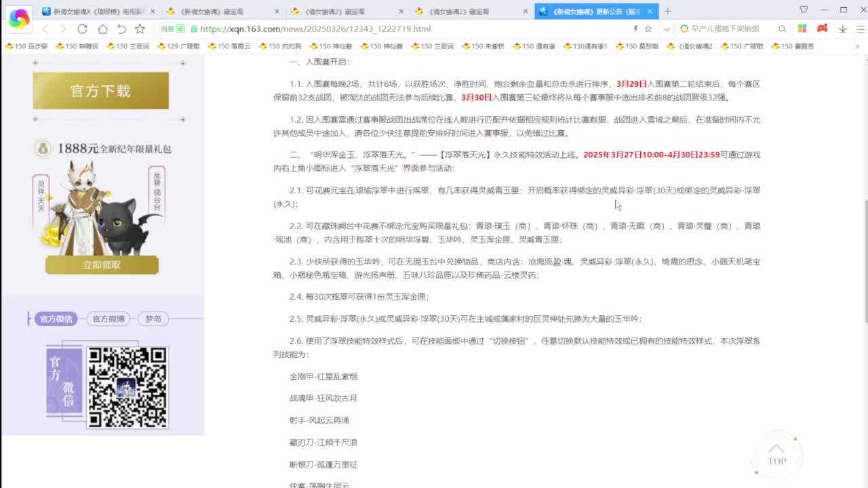The image size is (868, 488).
Task: Click the red date 2025年3月27日10:00-4月30日23:59
Action: click(651, 155)
